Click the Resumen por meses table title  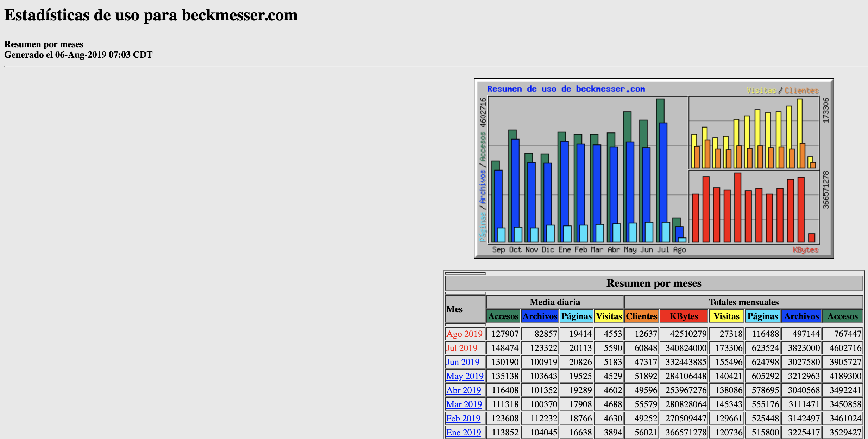(x=654, y=283)
